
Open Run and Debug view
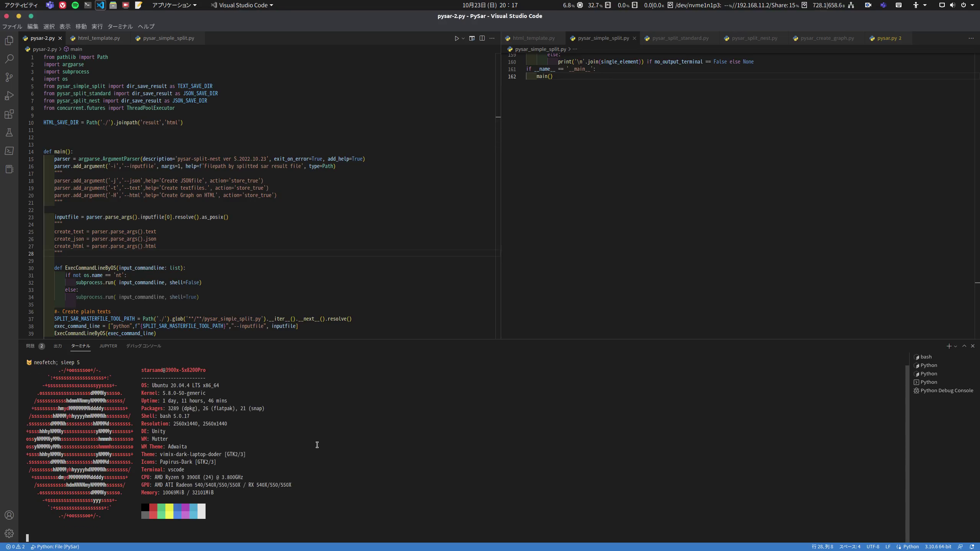pos(9,96)
